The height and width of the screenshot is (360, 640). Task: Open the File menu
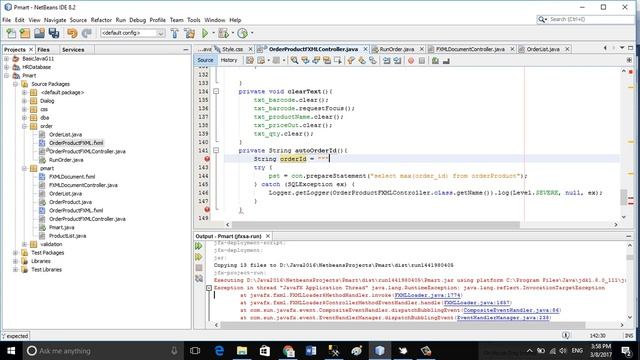7,20
